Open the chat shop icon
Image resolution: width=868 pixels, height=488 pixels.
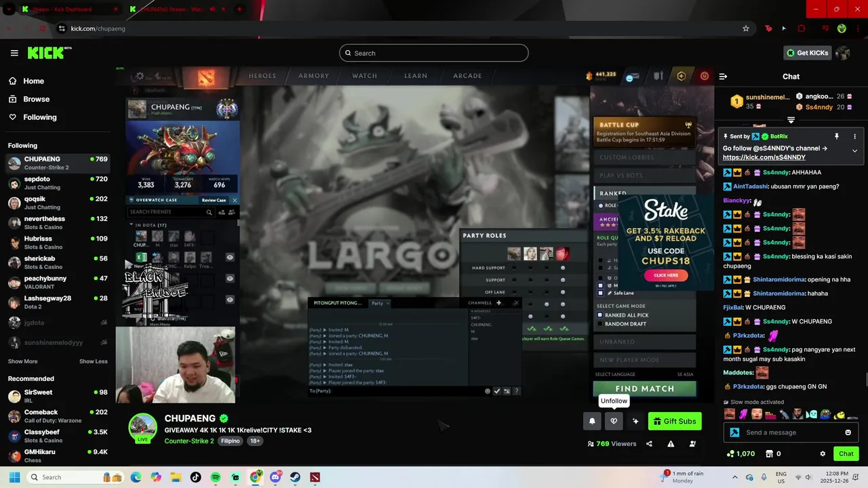point(769,453)
